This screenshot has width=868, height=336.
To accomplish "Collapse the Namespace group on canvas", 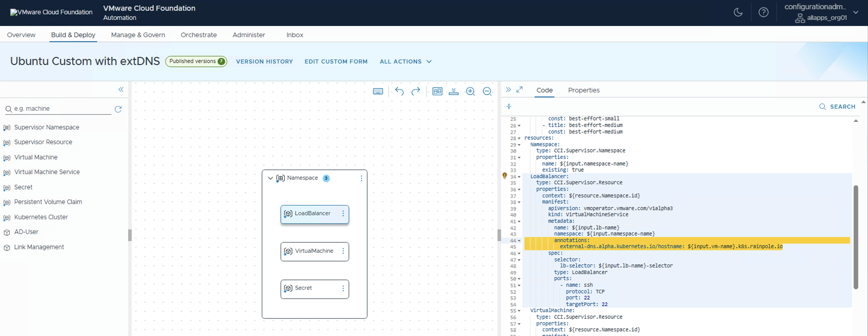I will [x=270, y=178].
